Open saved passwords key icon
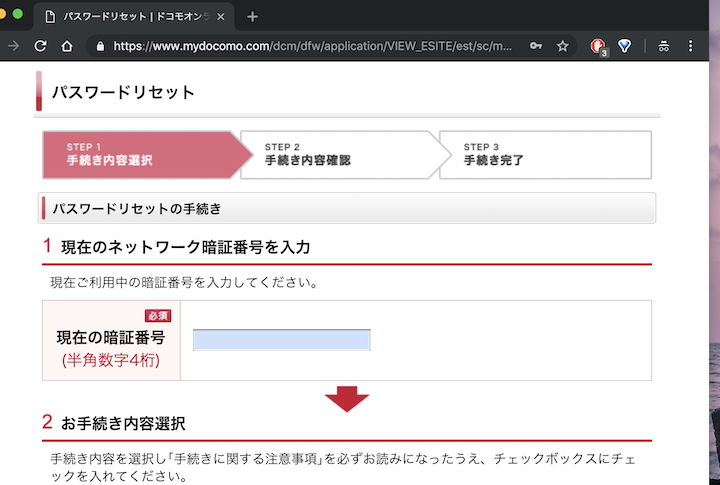Image resolution: width=720 pixels, height=485 pixels. click(536, 46)
